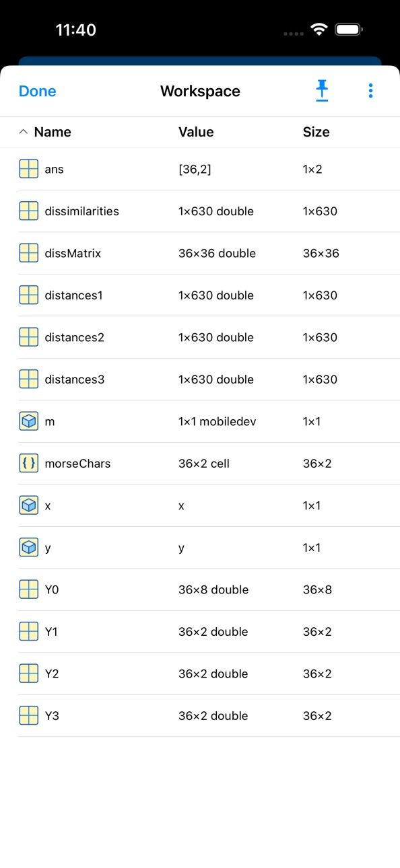Tap the object cube icon beside m
Screen dimensions: 400x868
click(x=28, y=421)
